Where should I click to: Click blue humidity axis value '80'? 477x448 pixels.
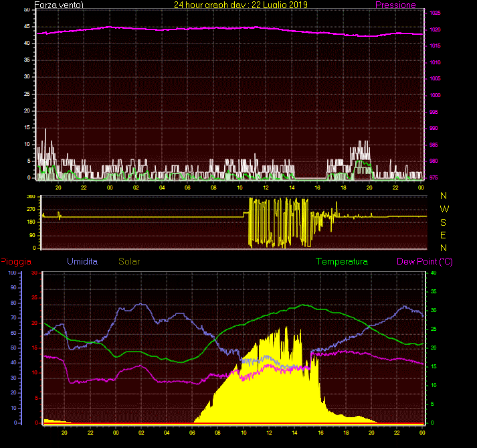point(13,303)
